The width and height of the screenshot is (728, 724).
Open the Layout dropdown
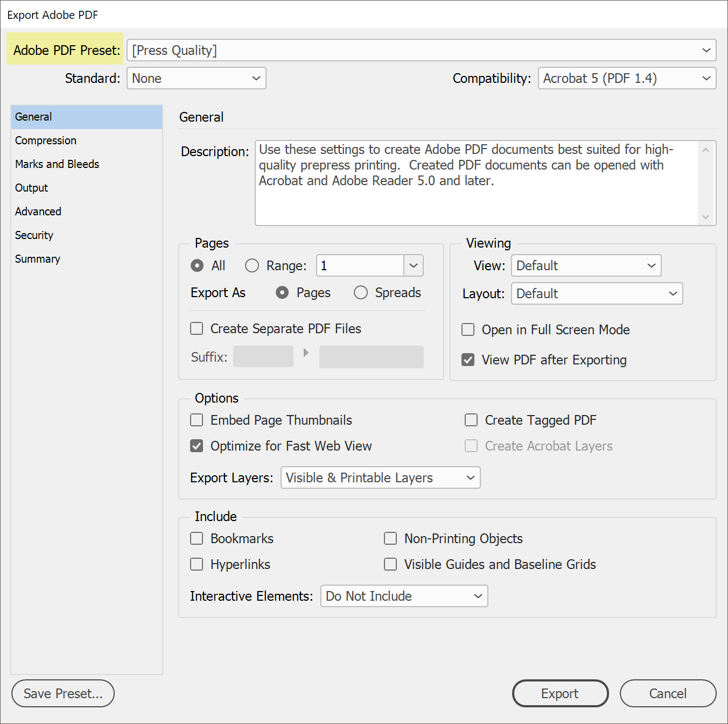pyautogui.click(x=597, y=293)
